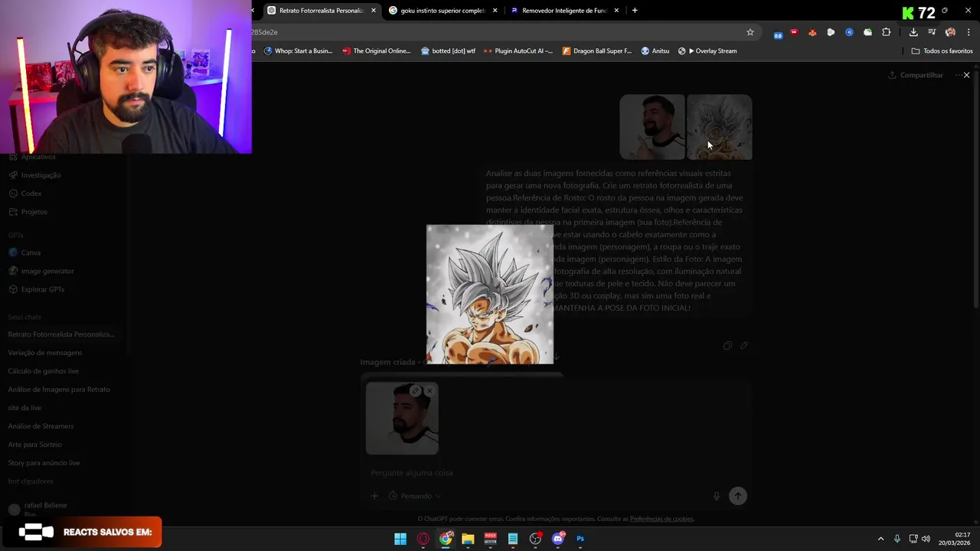Open The Original Online bookmark
This screenshot has width=980, height=551.
[377, 51]
